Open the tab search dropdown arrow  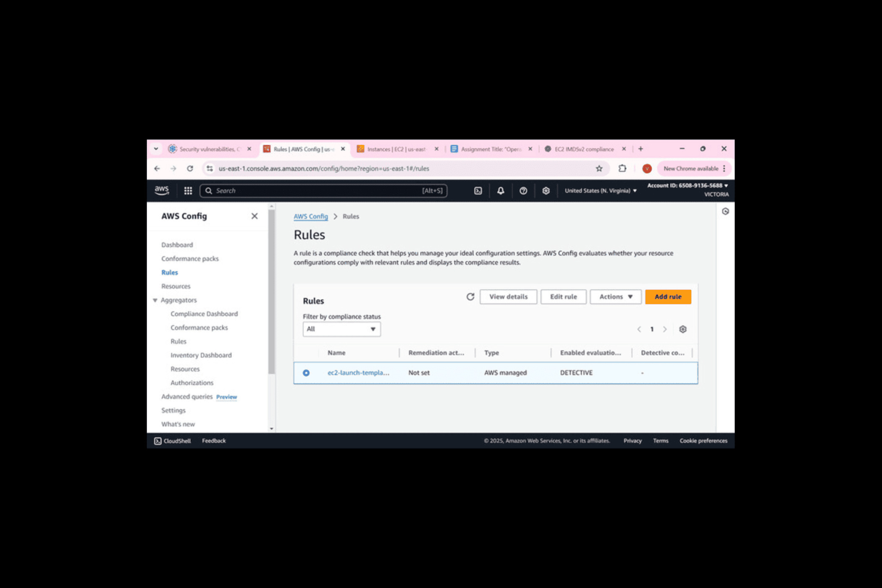[156, 149]
